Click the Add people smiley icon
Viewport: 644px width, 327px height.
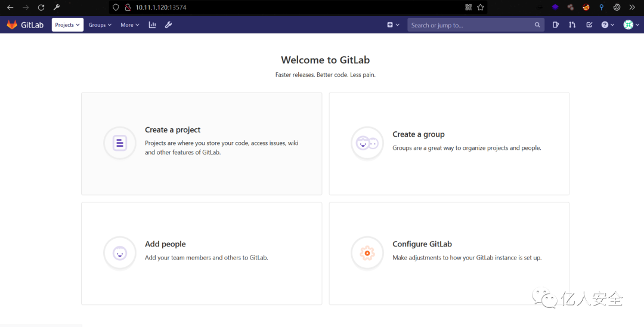click(x=119, y=253)
